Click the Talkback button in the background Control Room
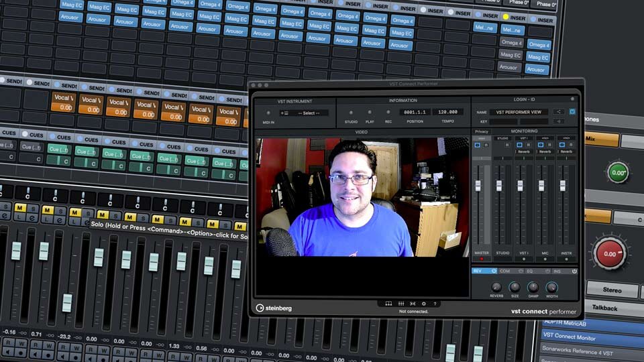Screen dimensions: 644x362 [604, 308]
